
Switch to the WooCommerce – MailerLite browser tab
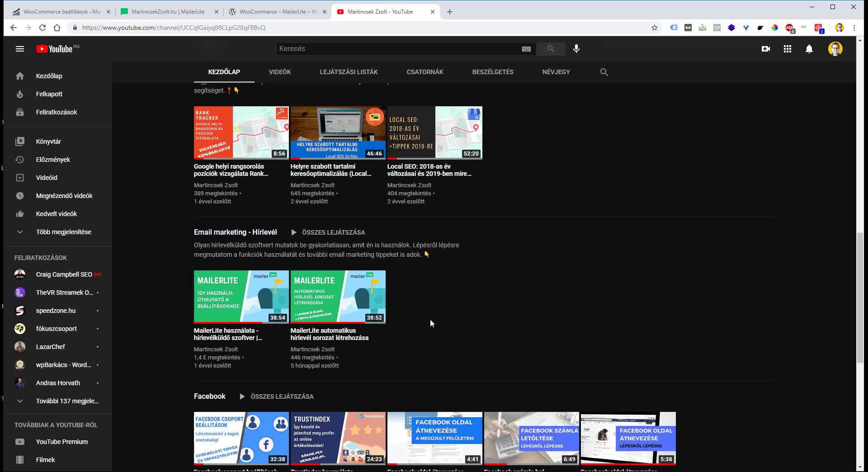[278, 12]
